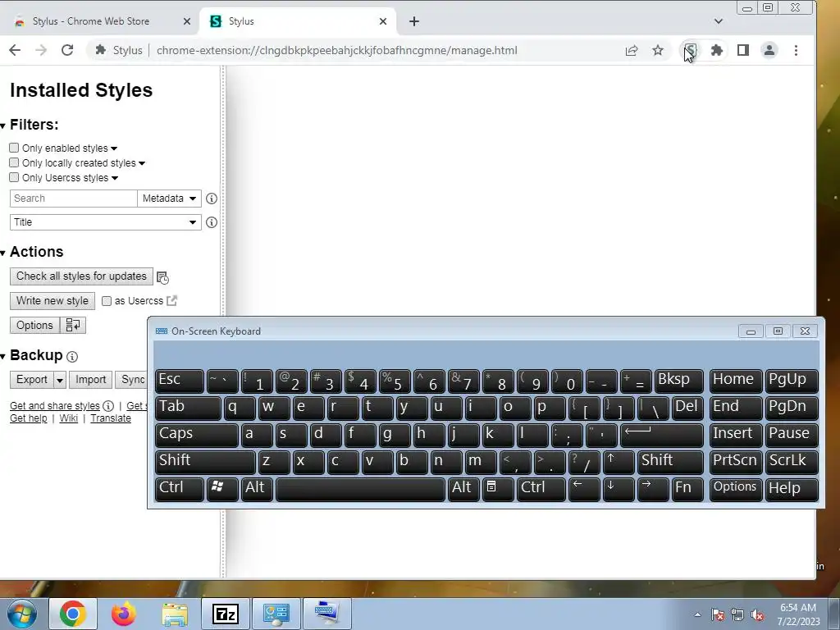Open a new tab with plus button
This screenshot has height=630, width=840.
tap(414, 21)
